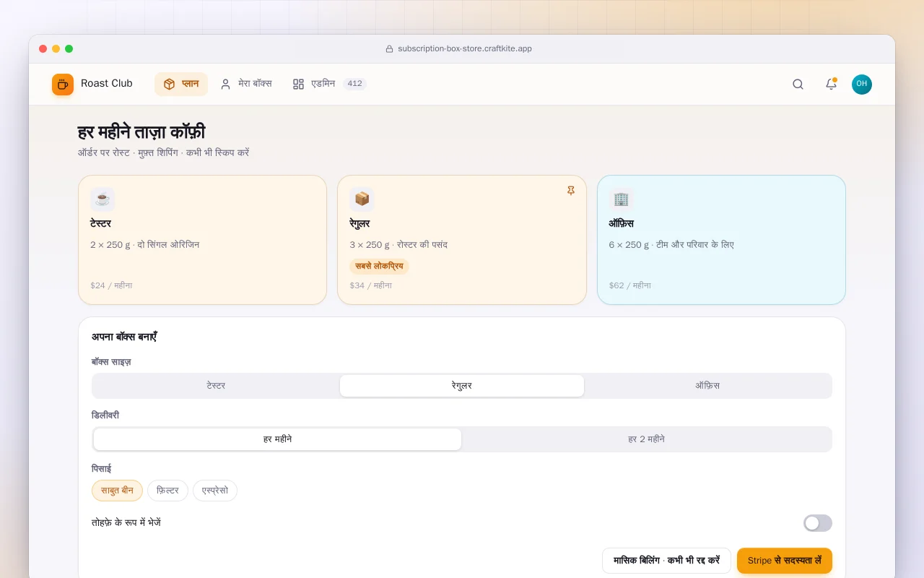The height and width of the screenshot is (578, 924).
Task: Click the coffee cup icon on टेस्टर card
Action: (x=103, y=199)
